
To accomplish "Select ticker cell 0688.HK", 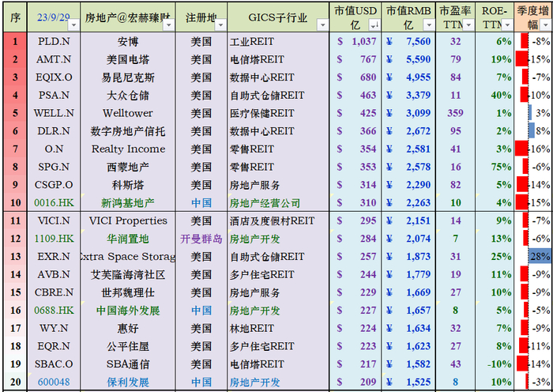I will tap(54, 311).
